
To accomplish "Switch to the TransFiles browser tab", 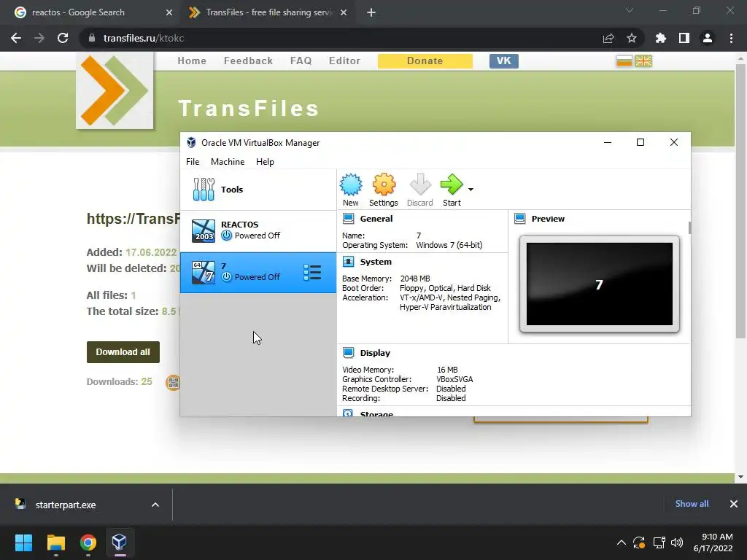I will (267, 12).
